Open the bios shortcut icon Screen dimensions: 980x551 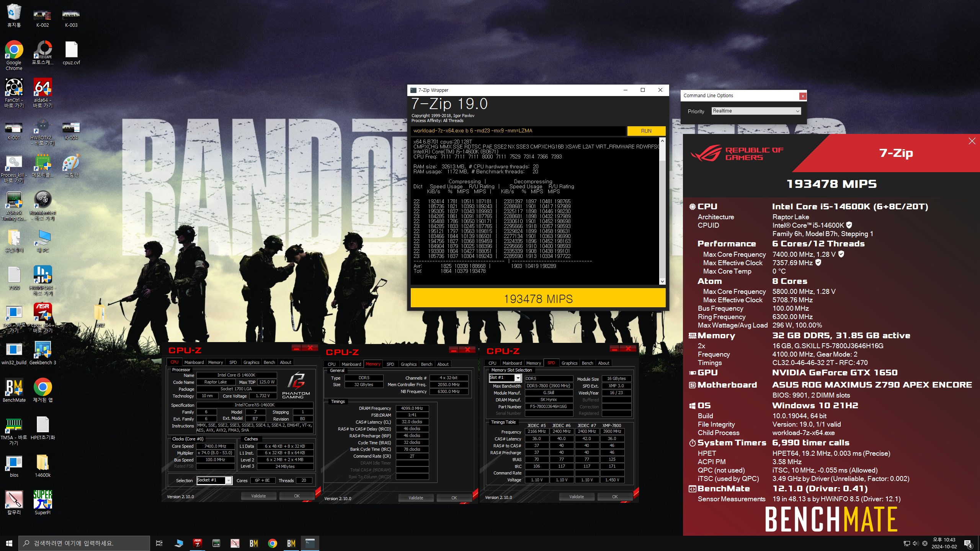(14, 465)
